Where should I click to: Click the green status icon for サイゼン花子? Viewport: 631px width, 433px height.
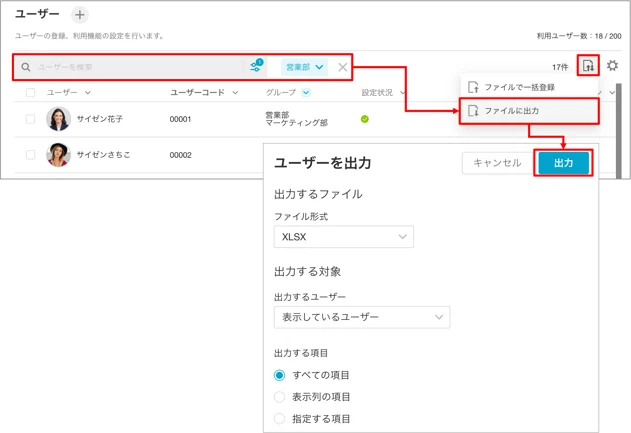(x=365, y=119)
